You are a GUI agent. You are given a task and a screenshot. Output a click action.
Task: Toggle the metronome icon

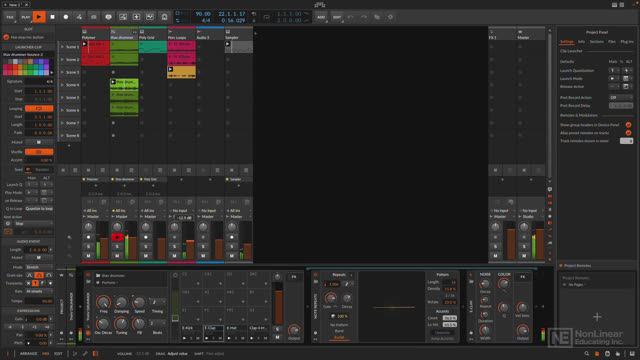[x=164, y=17]
